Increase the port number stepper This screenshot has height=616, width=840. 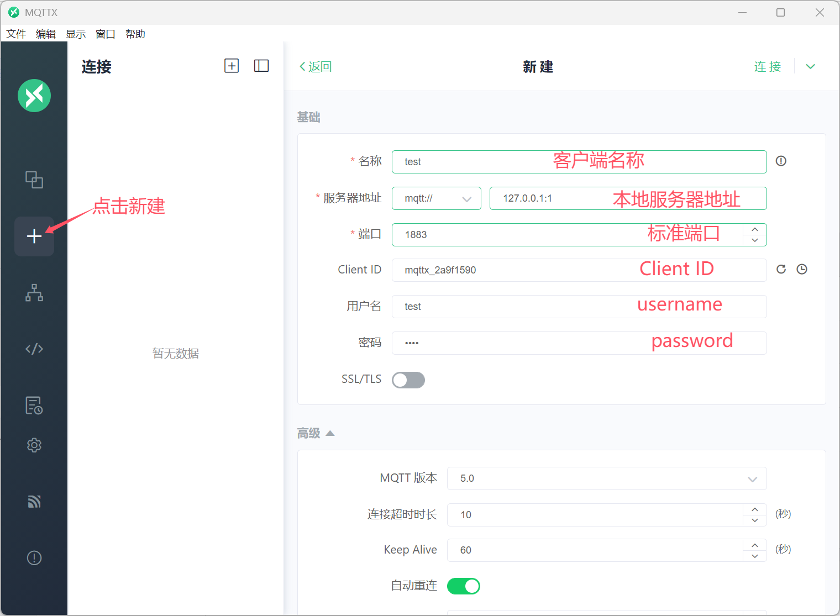[755, 229]
